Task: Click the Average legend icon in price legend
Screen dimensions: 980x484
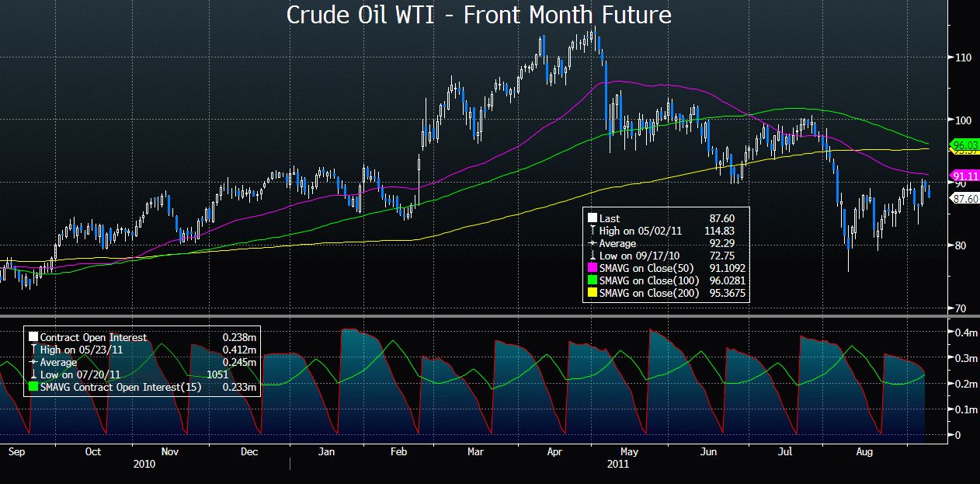Action: (593, 243)
